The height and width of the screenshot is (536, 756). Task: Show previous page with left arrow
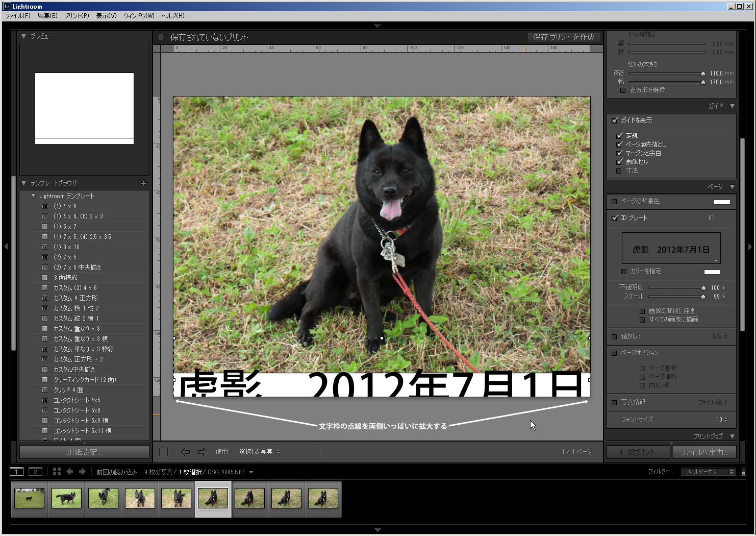pyautogui.click(x=185, y=452)
